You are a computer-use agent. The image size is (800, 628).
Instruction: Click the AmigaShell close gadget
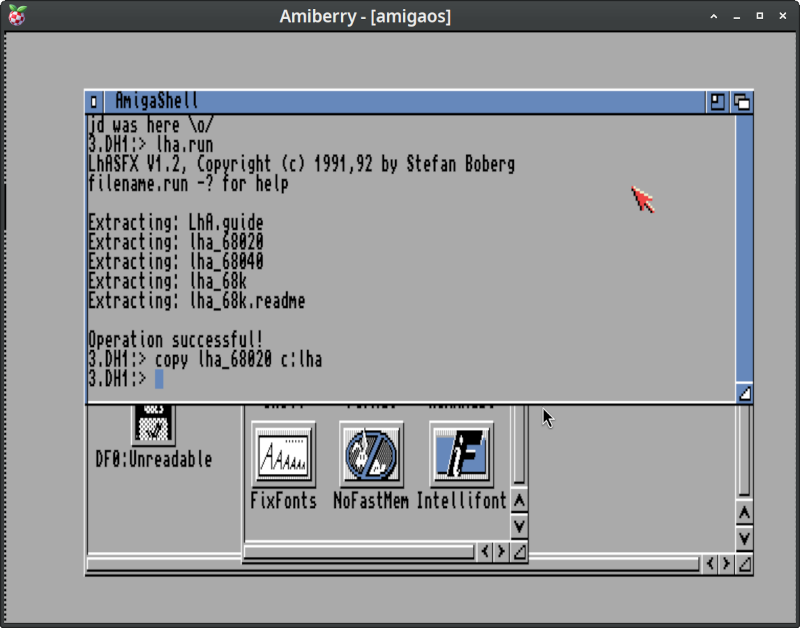pyautogui.click(x=94, y=102)
